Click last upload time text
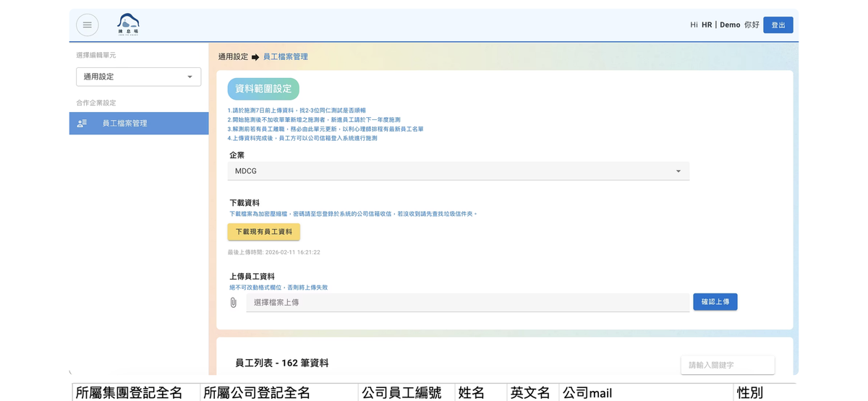This screenshot has width=868, height=401. 274,253
